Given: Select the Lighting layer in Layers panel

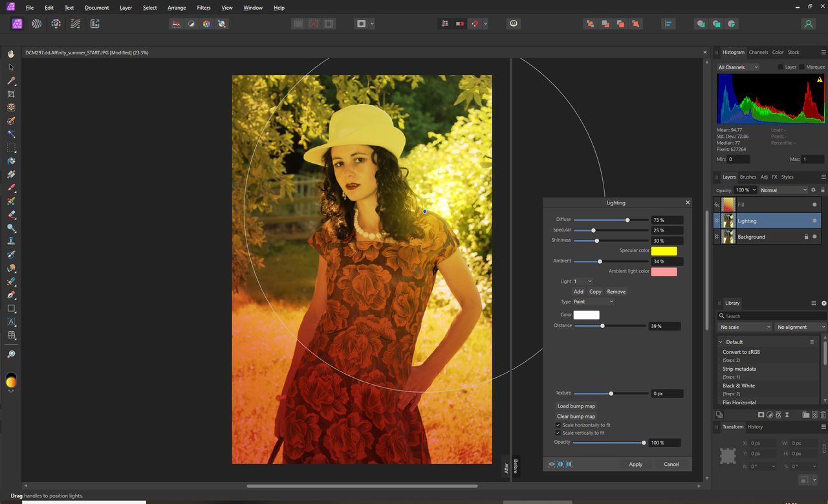Looking at the screenshot, I should [x=747, y=221].
